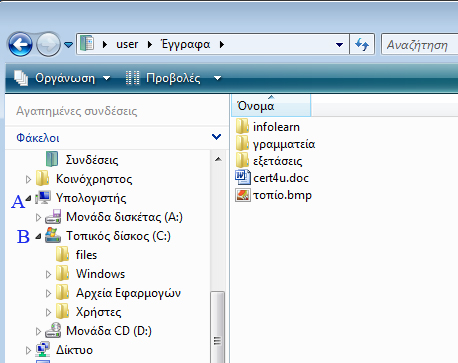Expand the Χρήστες folder node
The width and height of the screenshot is (458, 363).
[x=48, y=312]
